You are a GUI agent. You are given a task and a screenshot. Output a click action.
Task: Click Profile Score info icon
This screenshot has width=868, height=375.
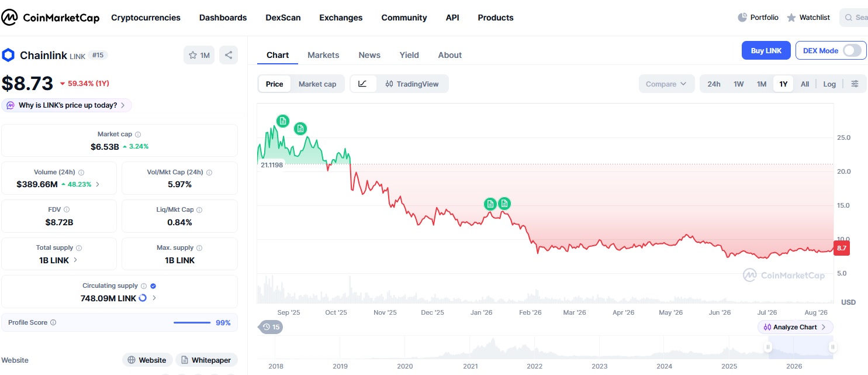point(53,322)
